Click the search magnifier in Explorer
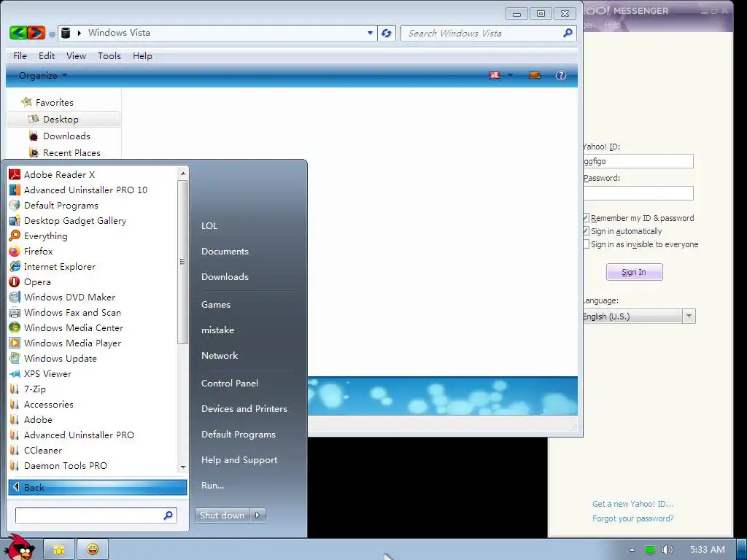 click(x=568, y=33)
